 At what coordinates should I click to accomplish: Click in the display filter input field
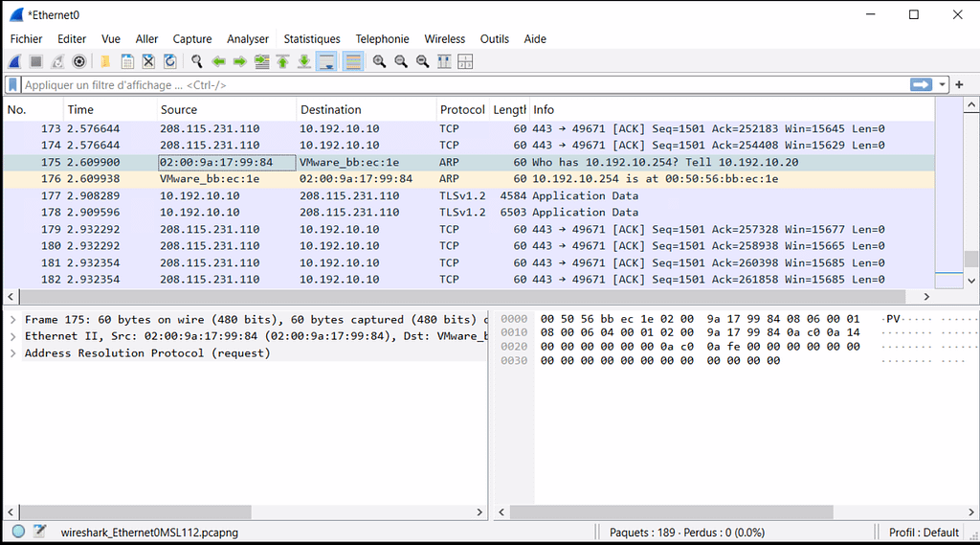click(x=459, y=85)
